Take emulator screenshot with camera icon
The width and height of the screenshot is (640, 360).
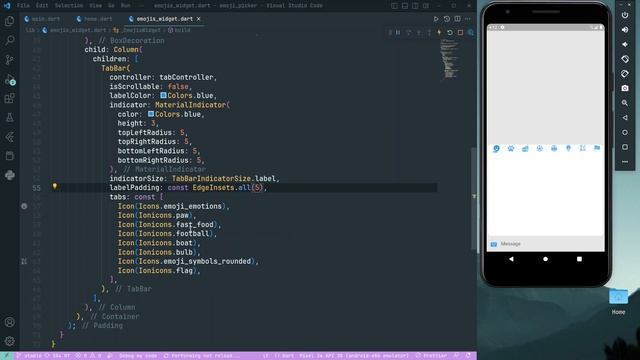coord(625,88)
